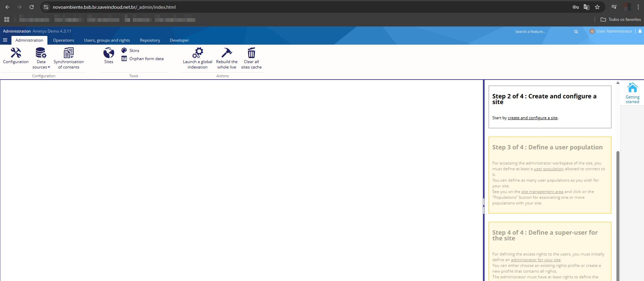Image resolution: width=644 pixels, height=281 pixels.
Task: Switch to Users, groups and rights tab
Action: 107,40
